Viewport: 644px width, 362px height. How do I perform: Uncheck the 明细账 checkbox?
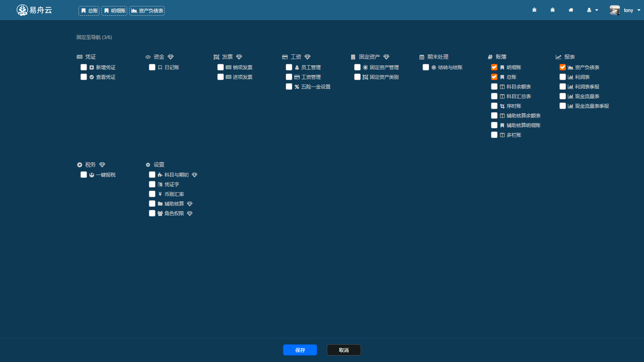[x=494, y=67]
